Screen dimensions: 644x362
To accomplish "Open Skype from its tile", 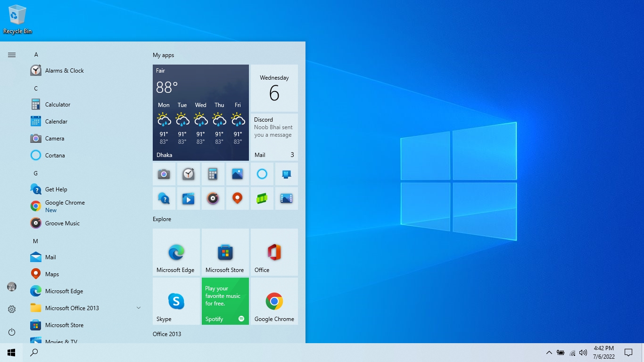I will [176, 301].
